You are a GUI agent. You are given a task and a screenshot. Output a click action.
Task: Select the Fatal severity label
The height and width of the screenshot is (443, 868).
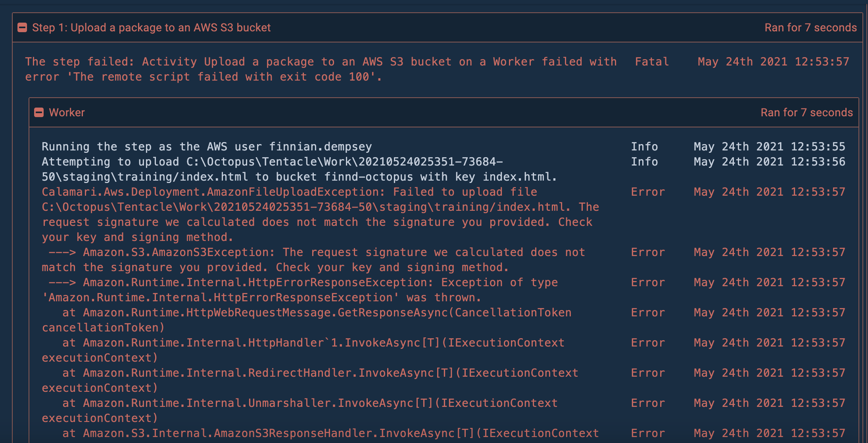coord(652,62)
